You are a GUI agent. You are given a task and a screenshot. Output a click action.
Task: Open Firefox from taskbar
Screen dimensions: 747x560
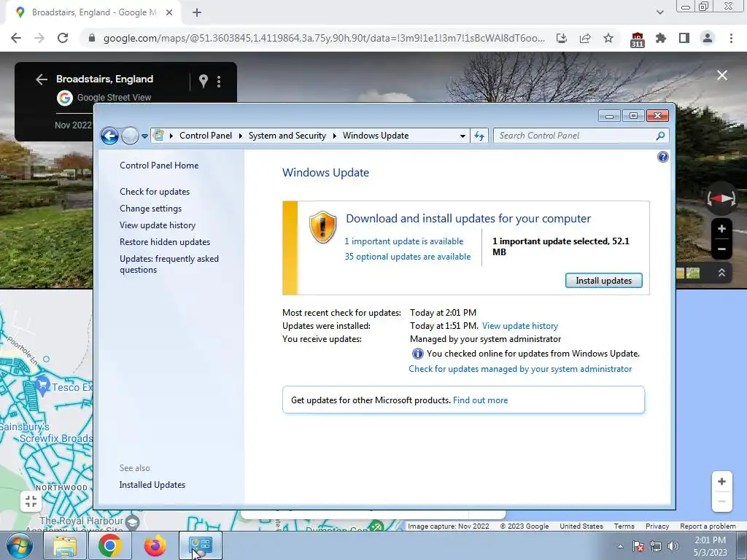[x=155, y=545]
